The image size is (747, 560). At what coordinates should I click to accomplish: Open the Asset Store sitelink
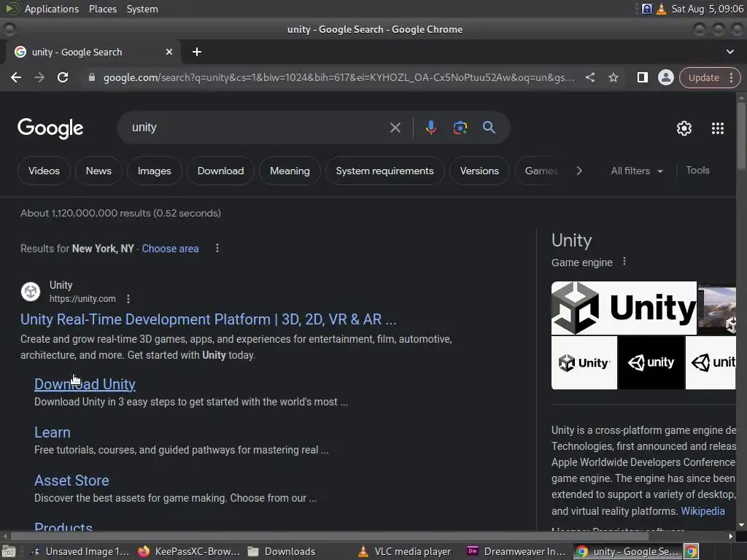tap(71, 481)
